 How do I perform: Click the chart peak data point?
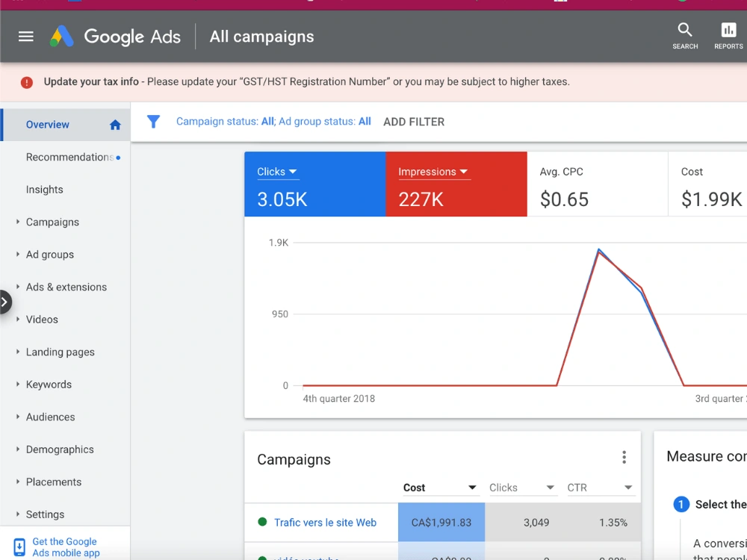pos(599,249)
